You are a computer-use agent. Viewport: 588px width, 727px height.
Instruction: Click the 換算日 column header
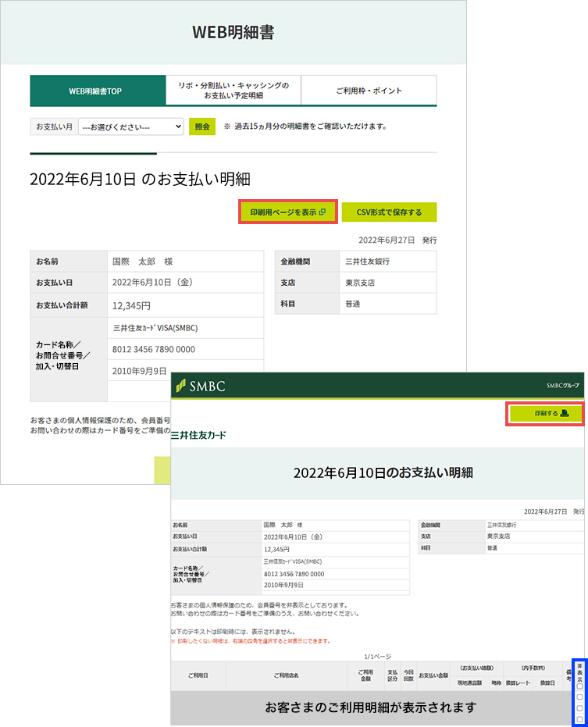click(547, 683)
